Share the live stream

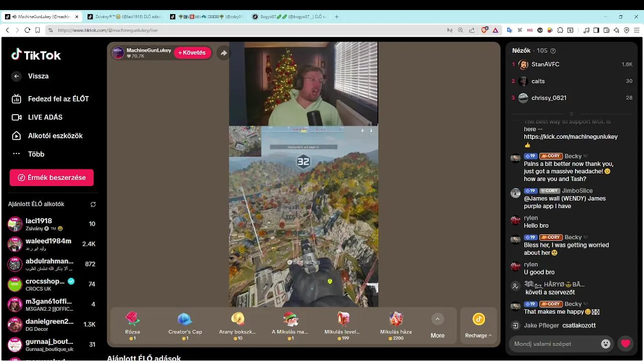click(x=223, y=53)
